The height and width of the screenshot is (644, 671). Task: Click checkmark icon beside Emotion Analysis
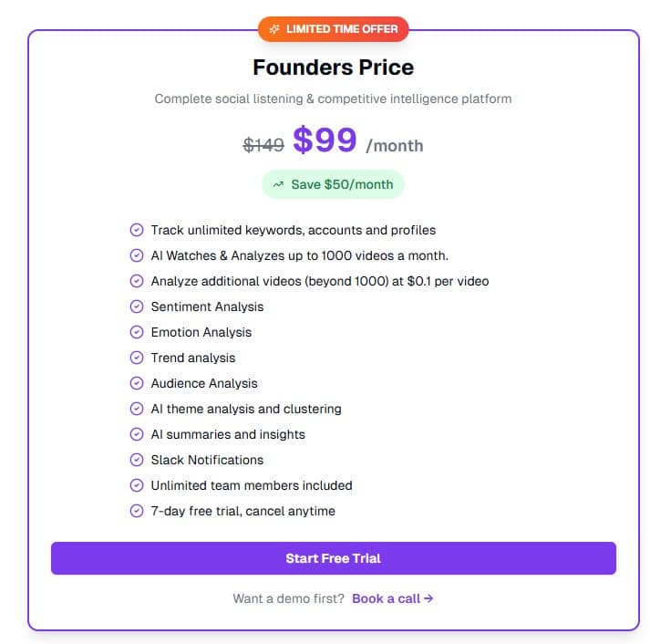(137, 332)
